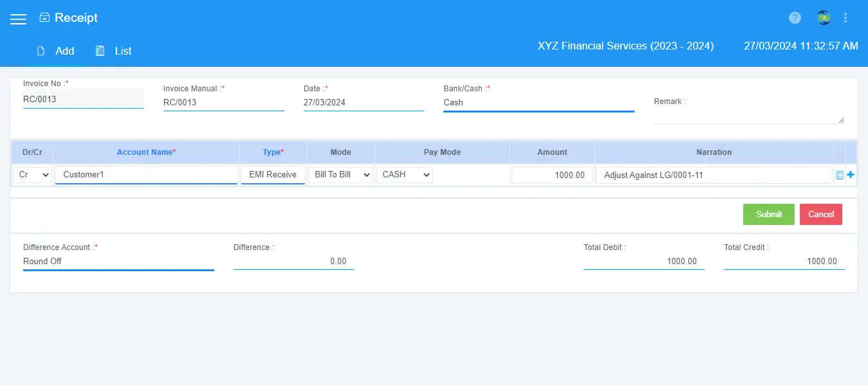The height and width of the screenshot is (385, 868).
Task: Open the hamburger navigation menu
Action: point(18,19)
